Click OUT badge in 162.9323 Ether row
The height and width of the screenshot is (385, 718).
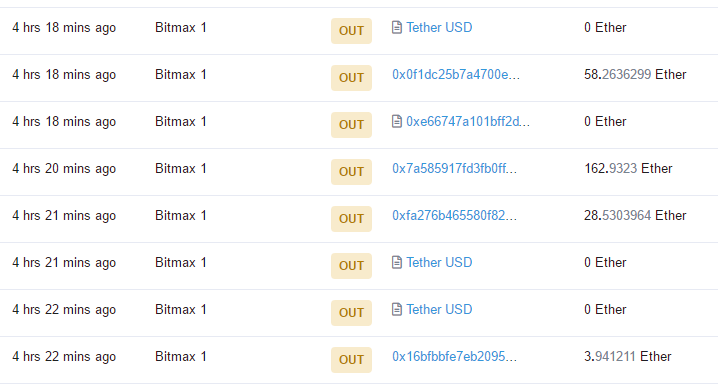pyautogui.click(x=351, y=172)
